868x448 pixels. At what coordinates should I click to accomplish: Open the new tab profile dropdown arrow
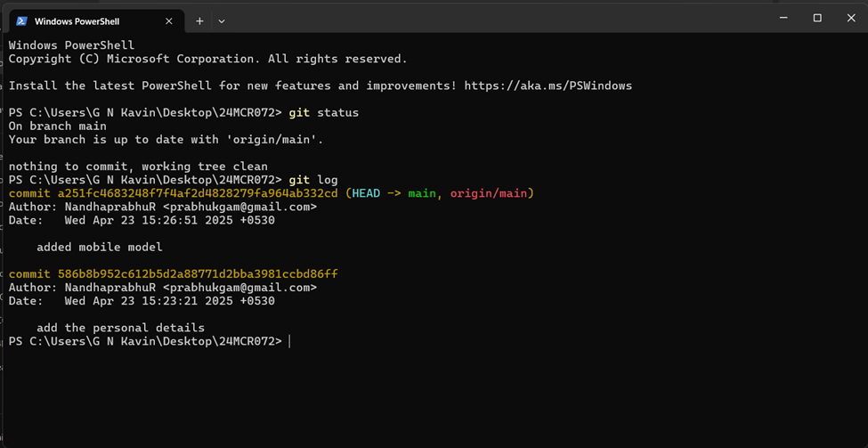coord(222,21)
